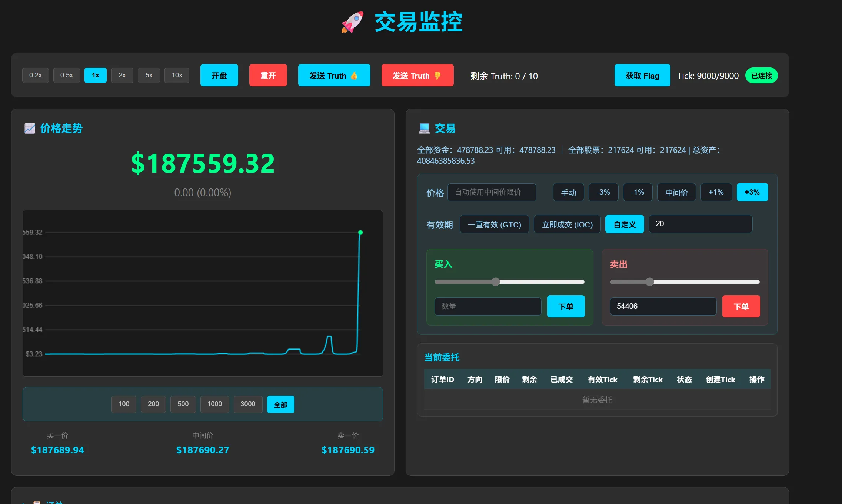Select 0.5x playback speed
The image size is (842, 504).
(67, 75)
